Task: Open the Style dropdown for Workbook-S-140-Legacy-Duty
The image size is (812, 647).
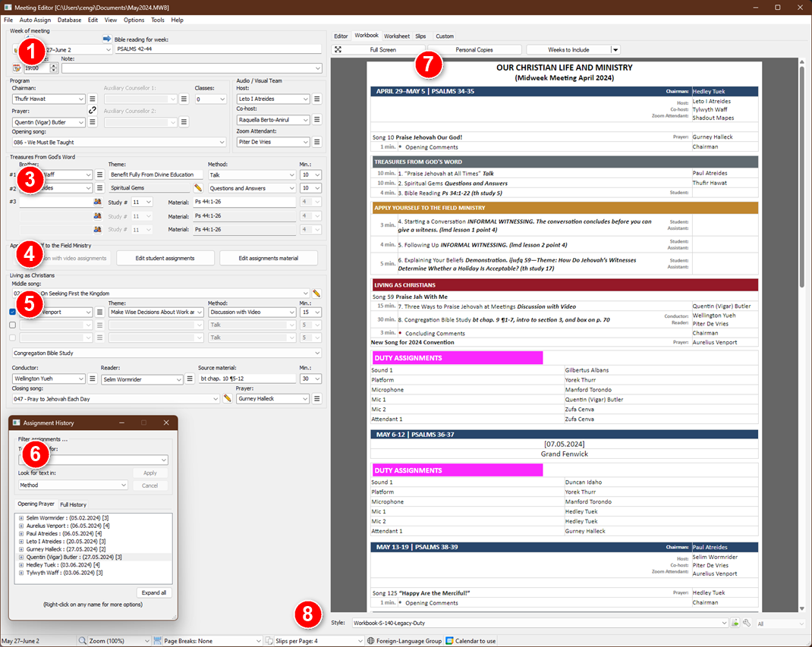Action: point(722,623)
